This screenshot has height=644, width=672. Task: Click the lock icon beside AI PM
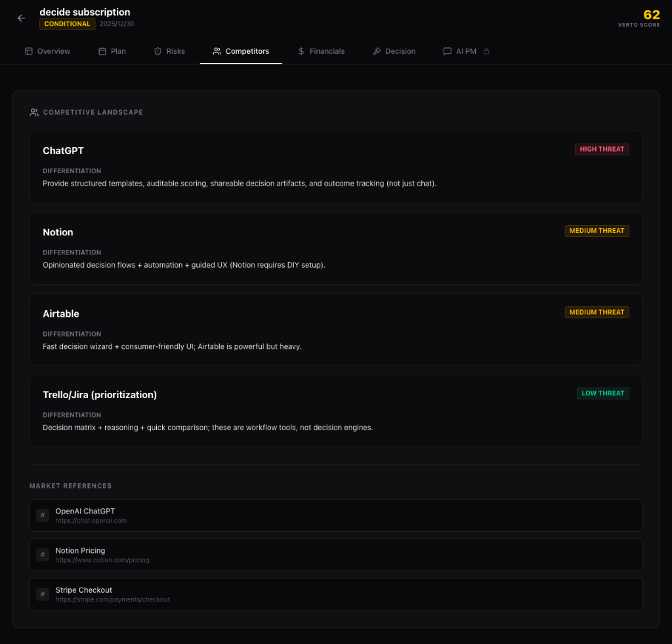point(486,51)
